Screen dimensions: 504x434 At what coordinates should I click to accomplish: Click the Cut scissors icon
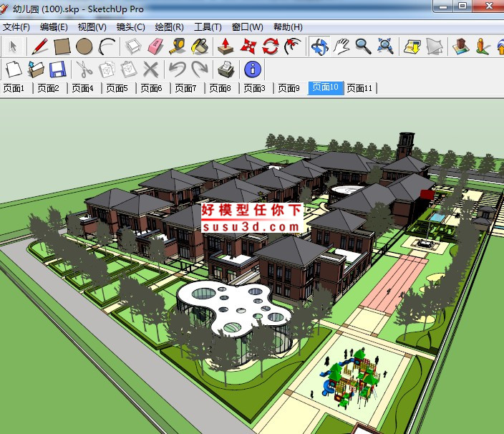(84, 69)
